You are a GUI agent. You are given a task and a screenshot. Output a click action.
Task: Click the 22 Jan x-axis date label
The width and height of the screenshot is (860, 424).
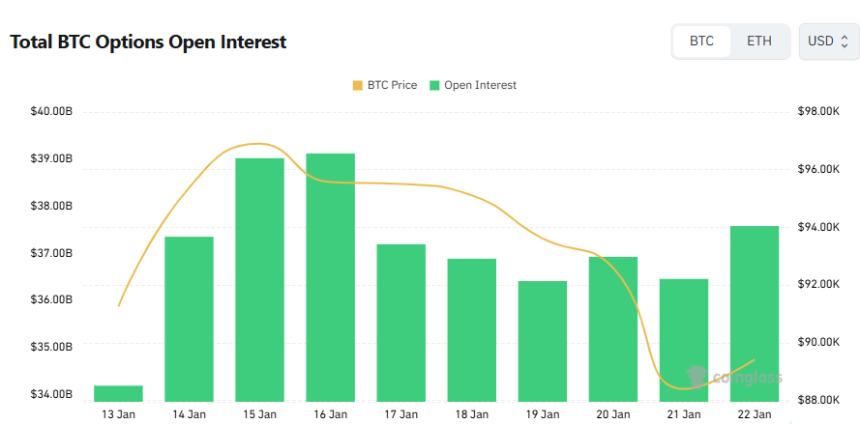(754, 414)
